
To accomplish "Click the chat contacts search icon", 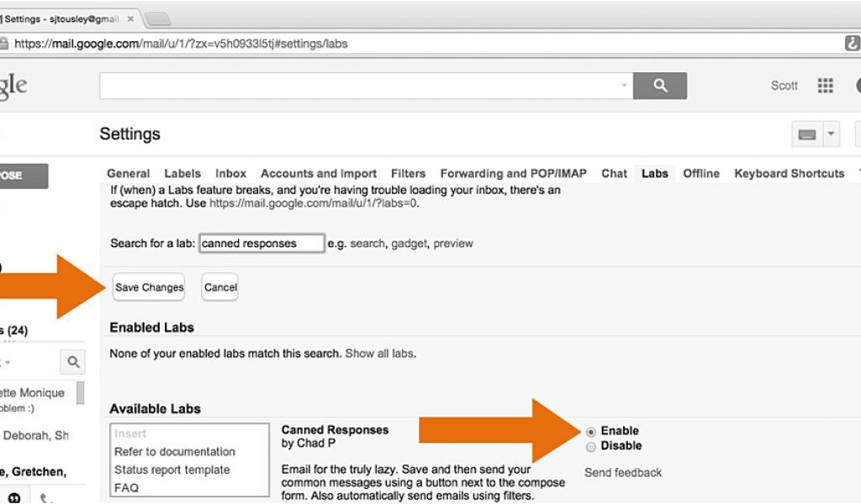I will [73, 362].
